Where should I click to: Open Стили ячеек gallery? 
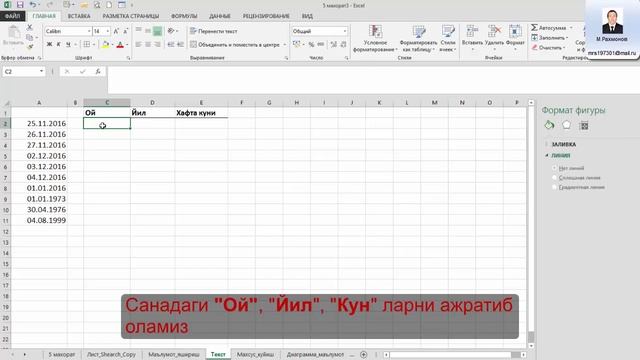click(x=448, y=38)
